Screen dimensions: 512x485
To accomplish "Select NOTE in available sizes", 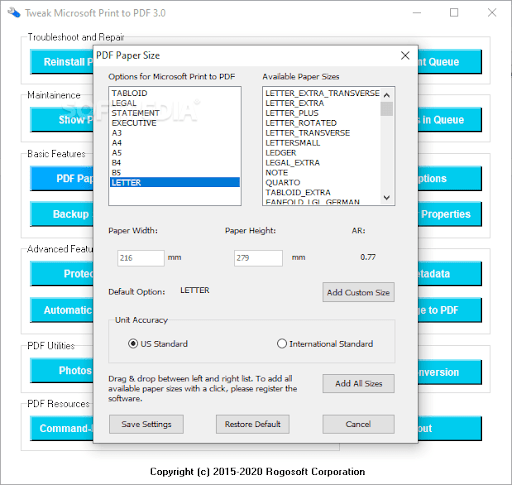I will [x=322, y=173].
